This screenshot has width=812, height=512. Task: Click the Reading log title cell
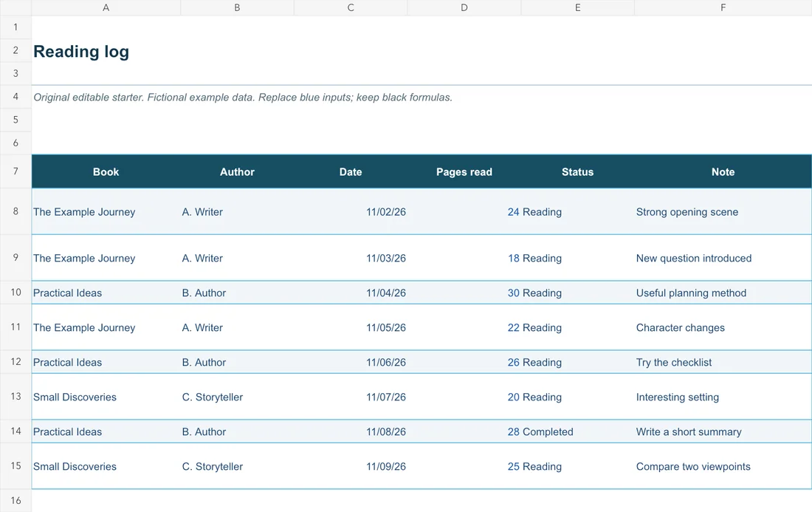coord(81,51)
